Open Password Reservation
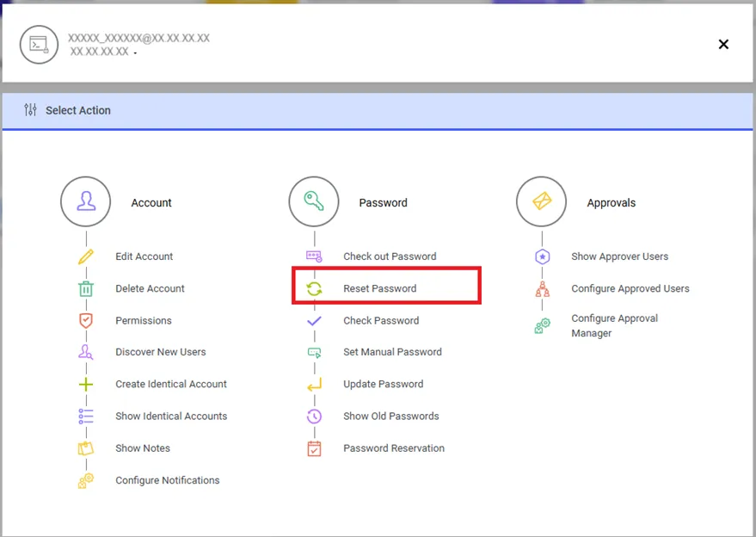 coord(394,448)
